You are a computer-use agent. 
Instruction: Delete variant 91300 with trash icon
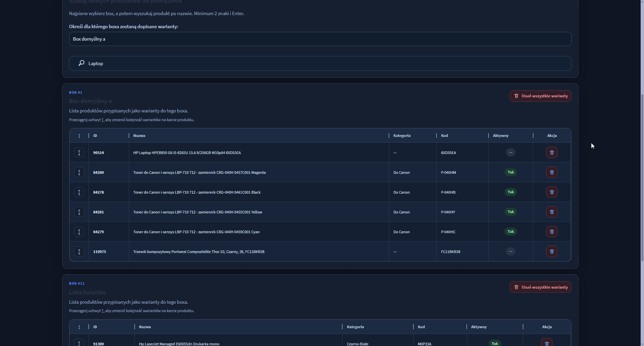(x=547, y=343)
